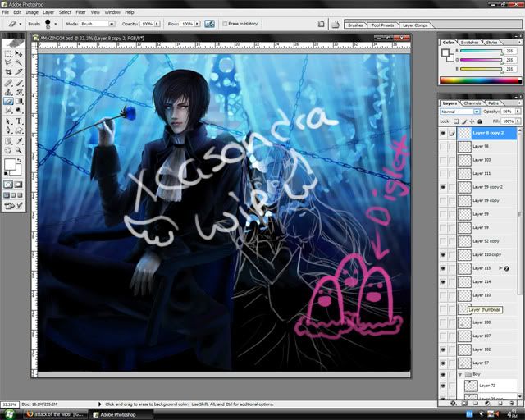
Task: Select the Healing Brush tool
Action: pyautogui.click(x=8, y=83)
